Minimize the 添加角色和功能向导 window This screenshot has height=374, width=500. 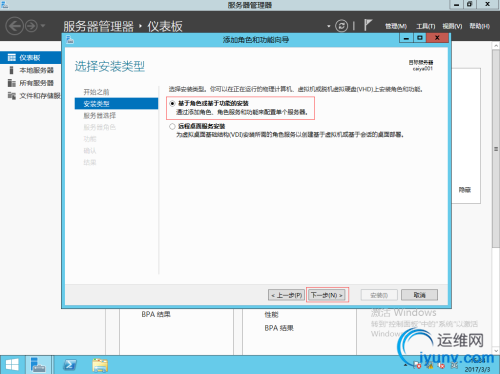[x=406, y=38]
